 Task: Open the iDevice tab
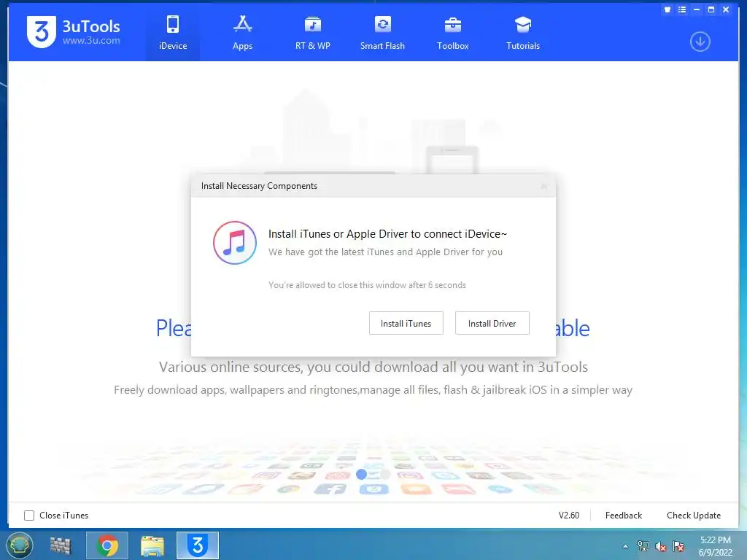172,32
